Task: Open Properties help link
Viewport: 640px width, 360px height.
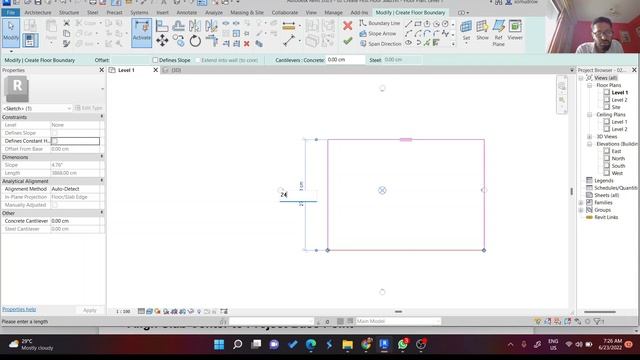Action: (19, 309)
